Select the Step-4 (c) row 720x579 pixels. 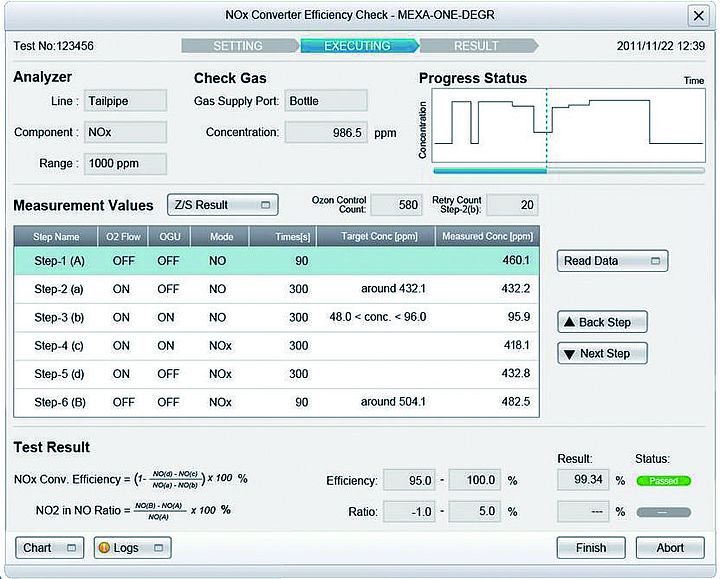[x=276, y=346]
